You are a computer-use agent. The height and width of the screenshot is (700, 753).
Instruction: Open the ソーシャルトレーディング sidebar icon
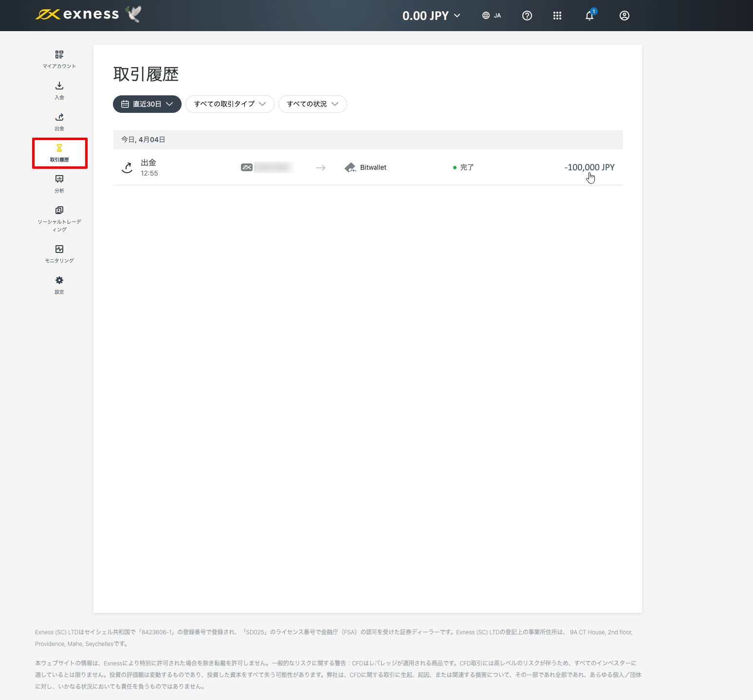(x=59, y=210)
